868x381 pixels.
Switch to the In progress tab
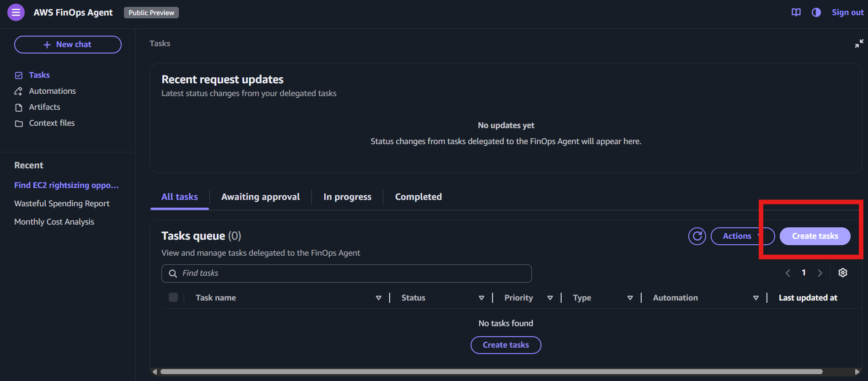pyautogui.click(x=348, y=197)
